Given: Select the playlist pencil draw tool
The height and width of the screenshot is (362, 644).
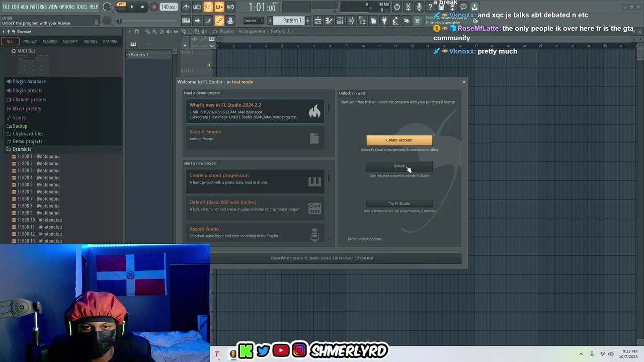Looking at the screenshot, I should 147,31.
